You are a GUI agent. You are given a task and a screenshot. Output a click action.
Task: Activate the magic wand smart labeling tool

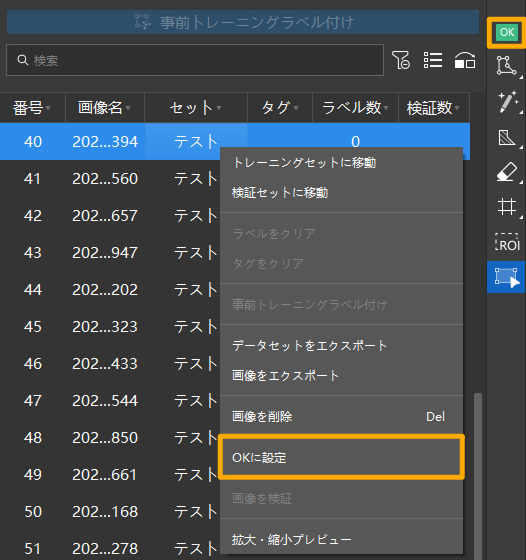507,101
